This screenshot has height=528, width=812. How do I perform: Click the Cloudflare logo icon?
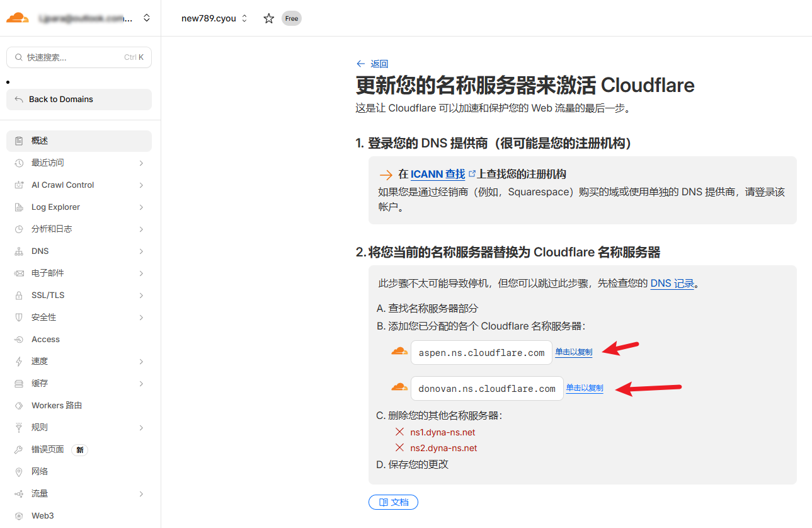tap(18, 18)
